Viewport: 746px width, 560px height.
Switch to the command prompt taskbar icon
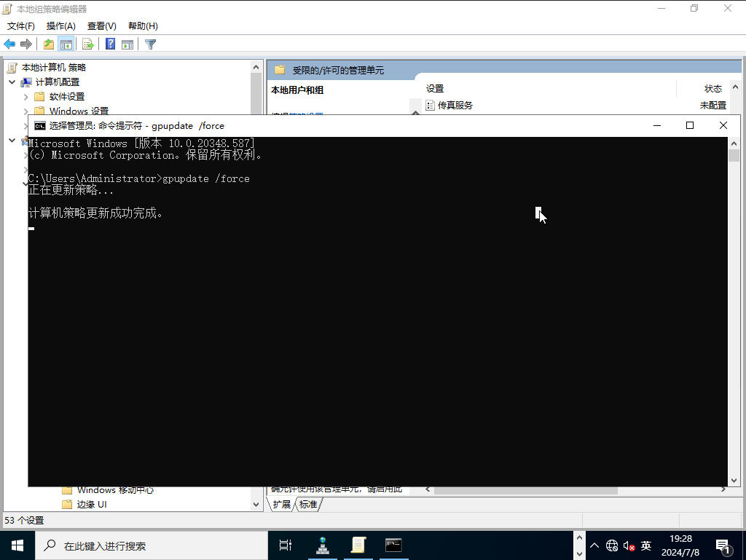pos(393,545)
